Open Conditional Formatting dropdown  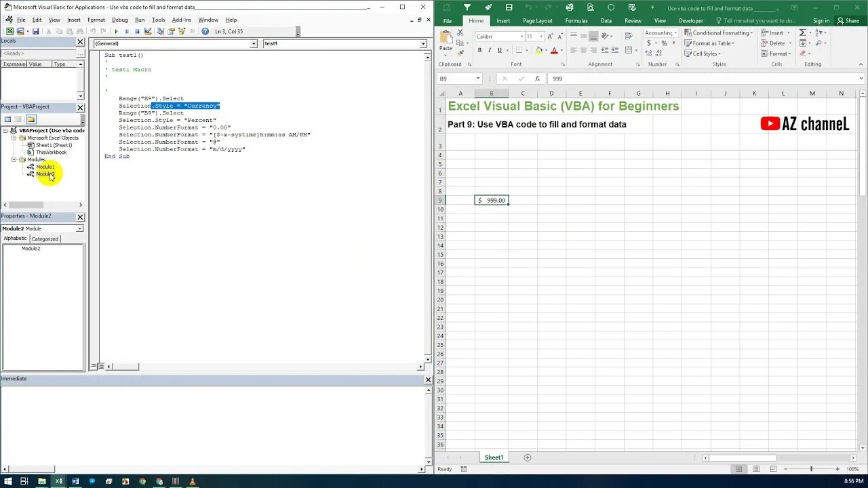(x=717, y=33)
